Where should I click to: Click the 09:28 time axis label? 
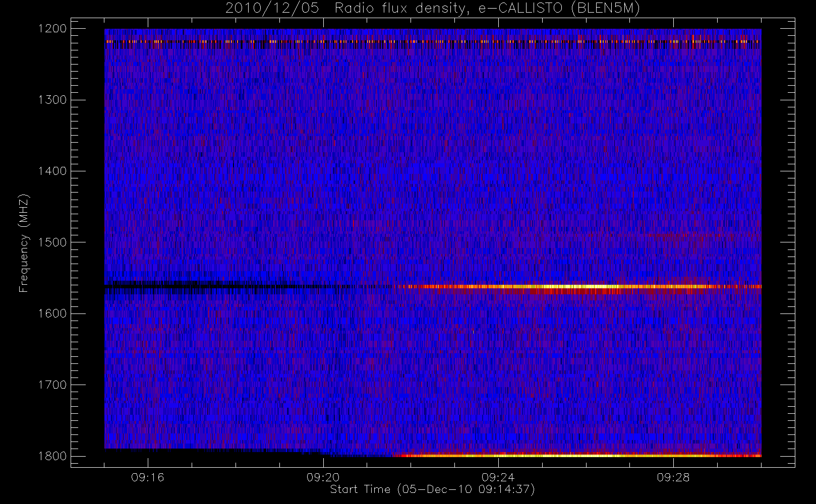[x=673, y=477]
